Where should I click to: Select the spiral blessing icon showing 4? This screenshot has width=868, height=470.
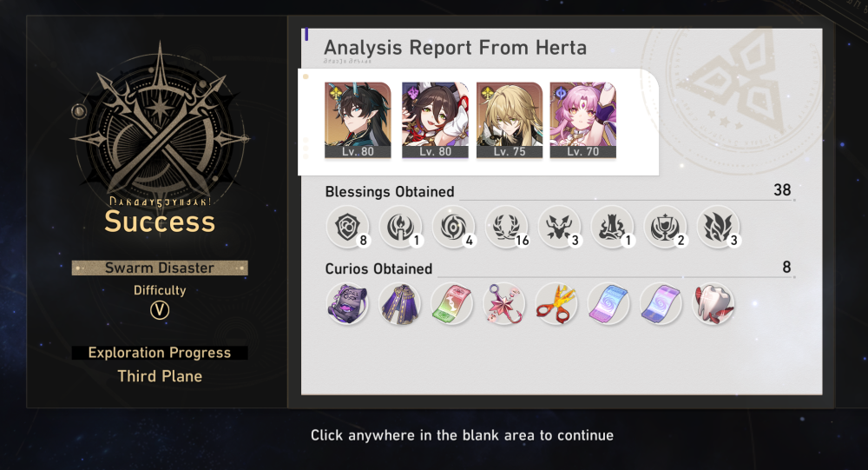coord(453,227)
